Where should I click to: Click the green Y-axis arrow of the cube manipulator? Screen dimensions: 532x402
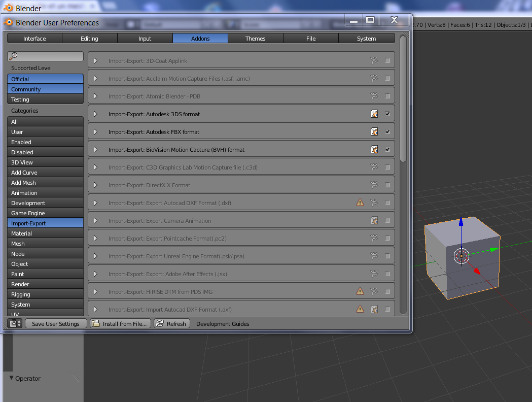click(x=493, y=250)
